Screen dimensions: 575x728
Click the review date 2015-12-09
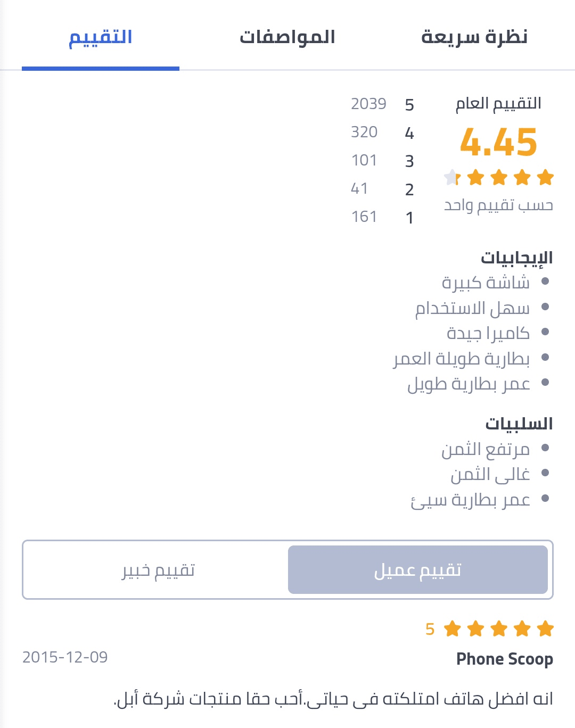pos(65,657)
